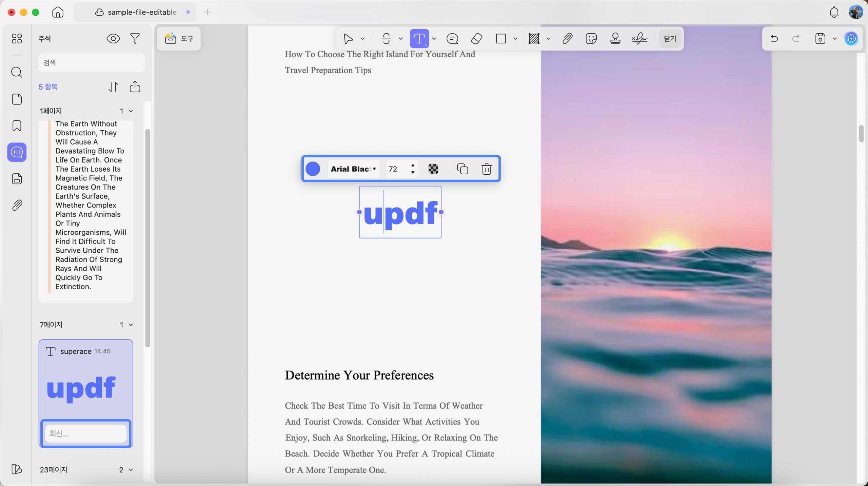Expand the text tool dropdown arrow
Image resolution: width=868 pixels, height=486 pixels.
tap(434, 39)
